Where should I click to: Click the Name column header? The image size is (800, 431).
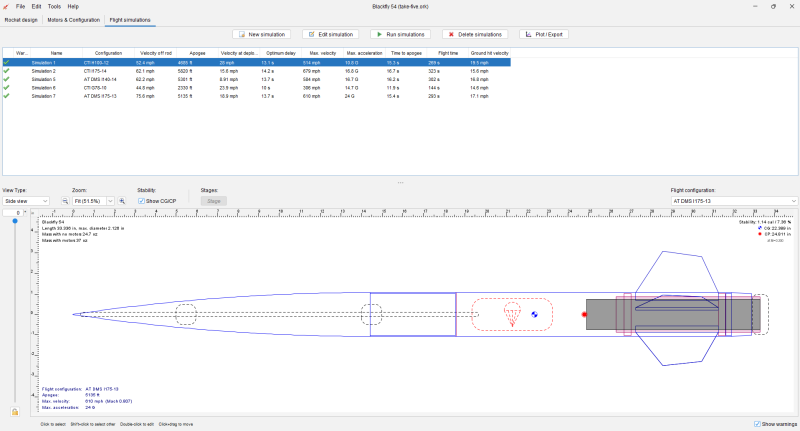pos(56,53)
